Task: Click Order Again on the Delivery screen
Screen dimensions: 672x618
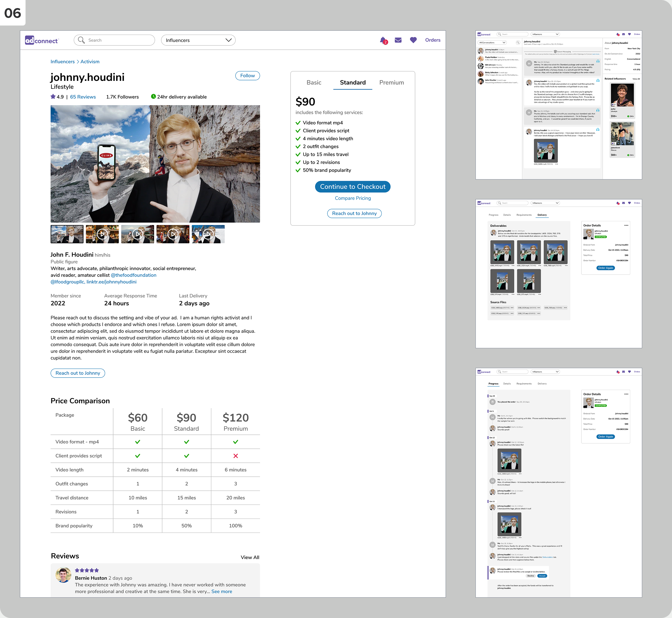Action: (605, 268)
